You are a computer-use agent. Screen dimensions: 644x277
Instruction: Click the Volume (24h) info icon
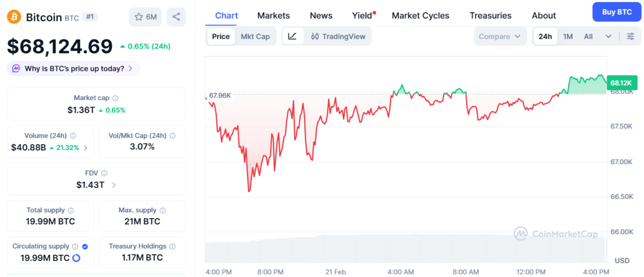click(73, 135)
